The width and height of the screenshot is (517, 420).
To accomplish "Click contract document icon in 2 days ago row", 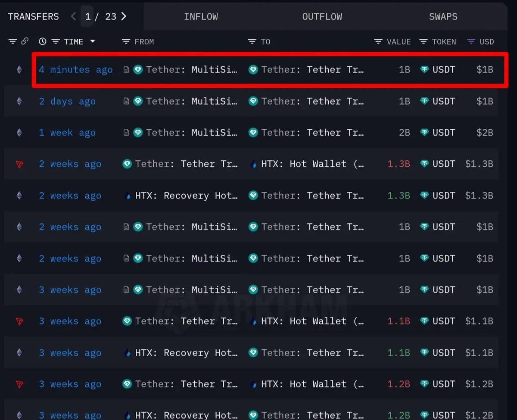I will [126, 101].
